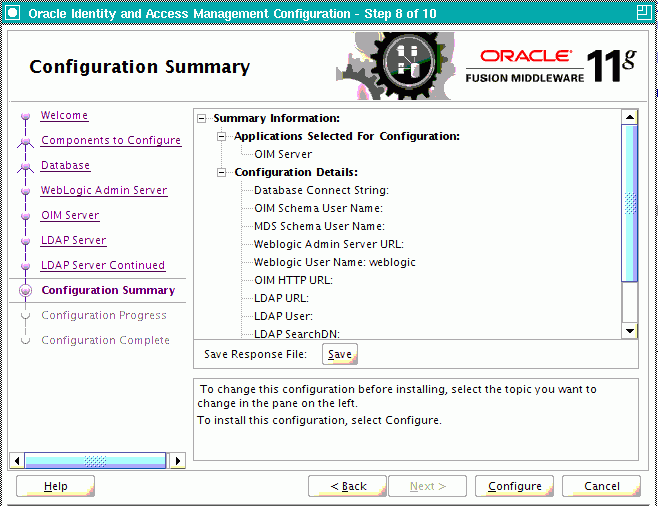
Task: Open the LDAP Server Continued step
Action: [x=103, y=265]
